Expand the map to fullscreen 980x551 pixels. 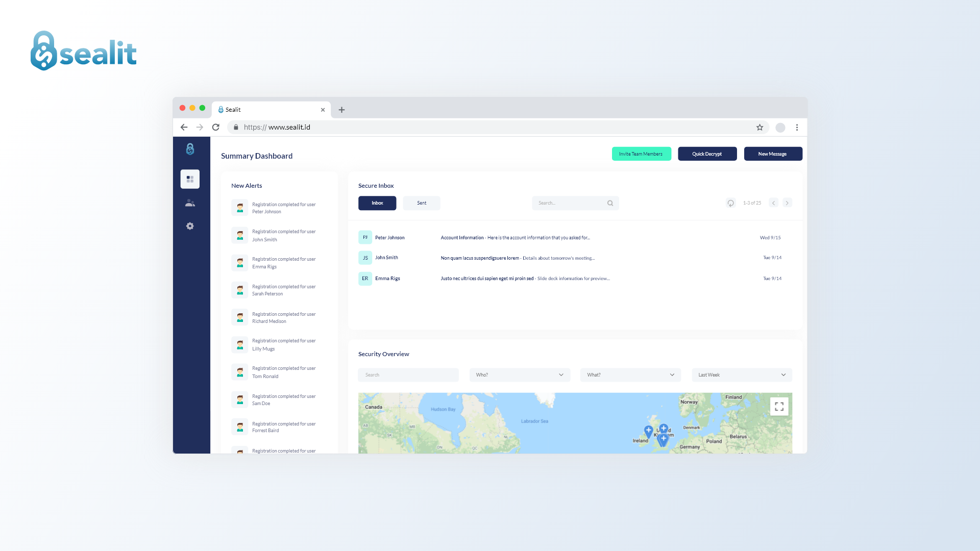[779, 407]
